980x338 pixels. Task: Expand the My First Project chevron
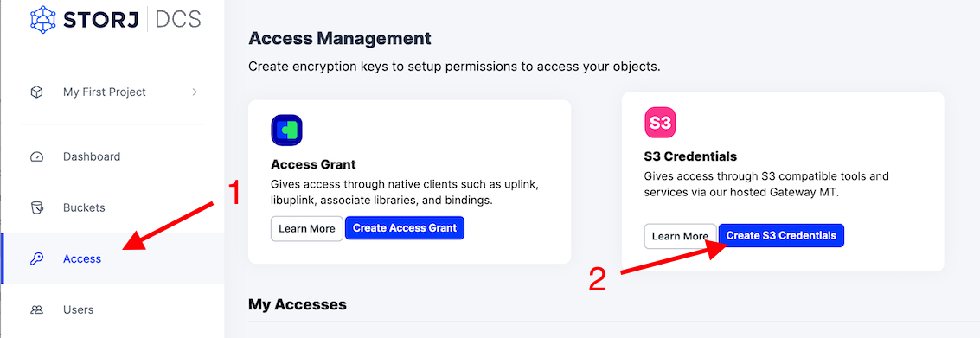(x=194, y=92)
